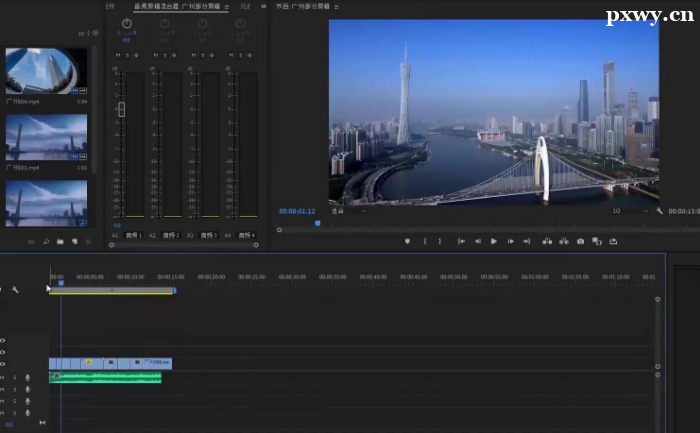Click the Step Back one frame button
Viewport: 700px width, 433px height.
coord(477,241)
